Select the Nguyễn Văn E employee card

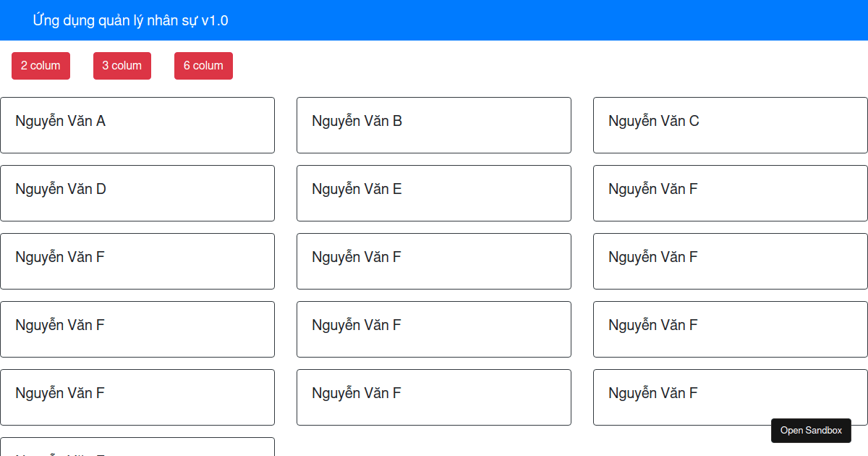click(x=434, y=193)
